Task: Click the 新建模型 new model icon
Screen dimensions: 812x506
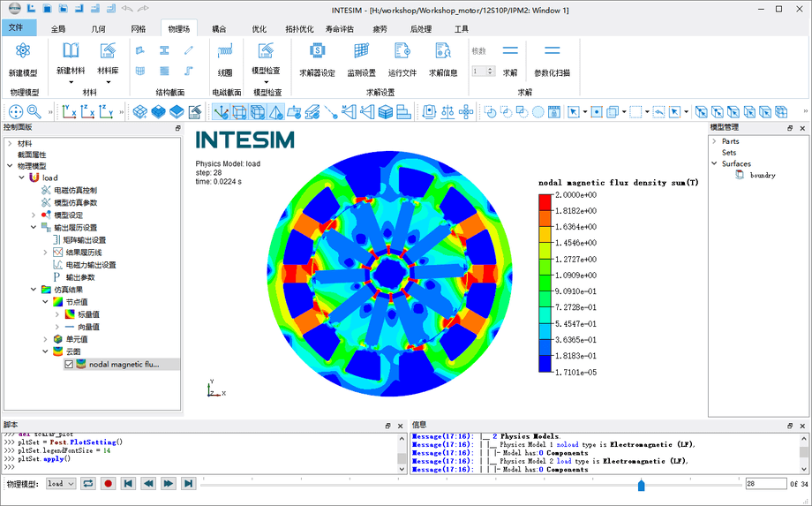Action: click(23, 51)
